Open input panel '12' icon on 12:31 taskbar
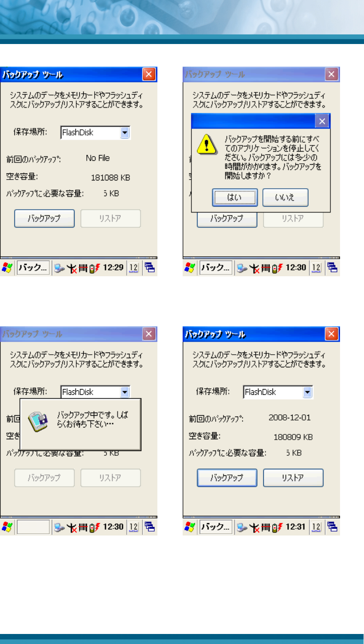This screenshot has height=644, width=364. click(x=317, y=528)
